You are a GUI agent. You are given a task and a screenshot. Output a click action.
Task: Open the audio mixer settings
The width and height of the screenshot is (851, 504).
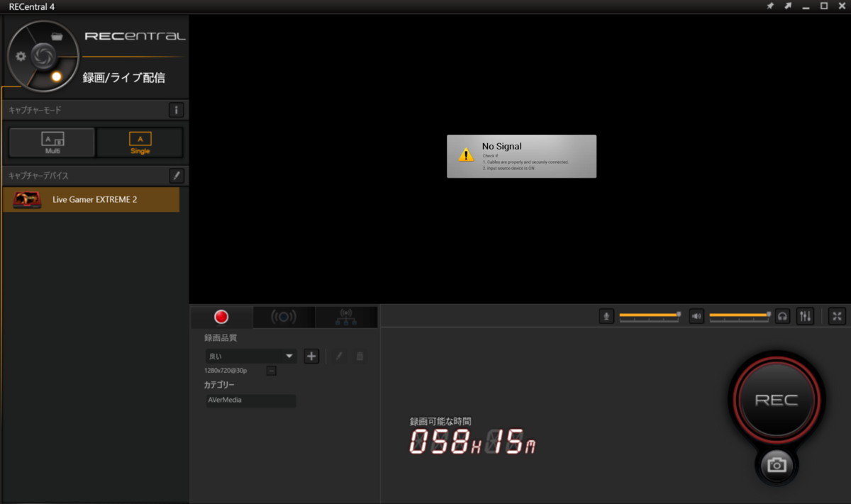[805, 316]
